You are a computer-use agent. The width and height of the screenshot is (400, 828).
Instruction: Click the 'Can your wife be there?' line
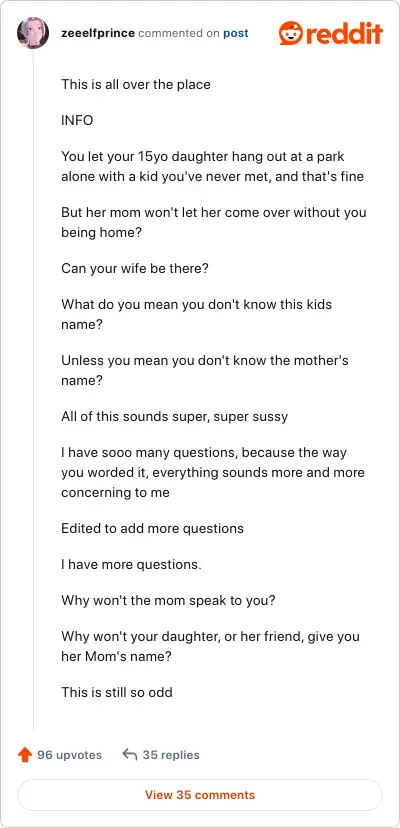pyautogui.click(x=135, y=268)
